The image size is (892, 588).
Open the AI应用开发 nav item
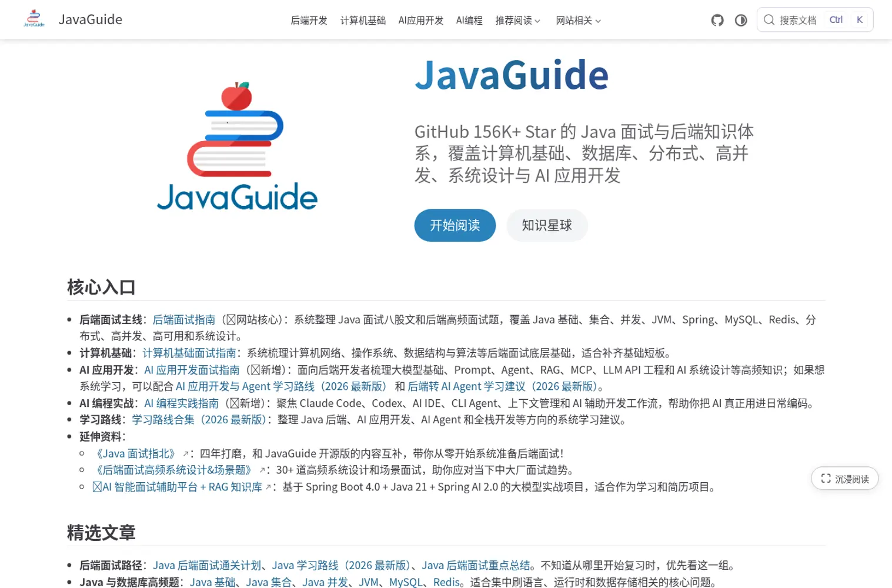pos(421,21)
